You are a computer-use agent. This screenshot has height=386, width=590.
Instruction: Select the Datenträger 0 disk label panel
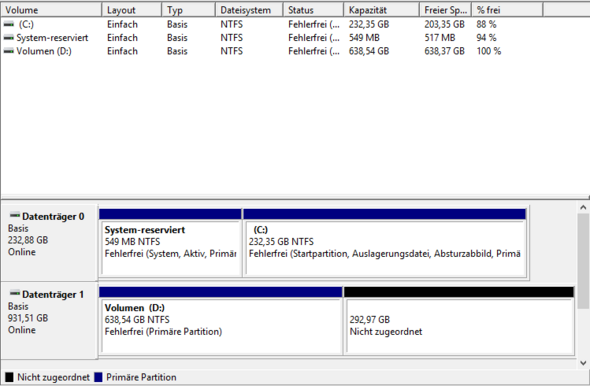(49, 243)
